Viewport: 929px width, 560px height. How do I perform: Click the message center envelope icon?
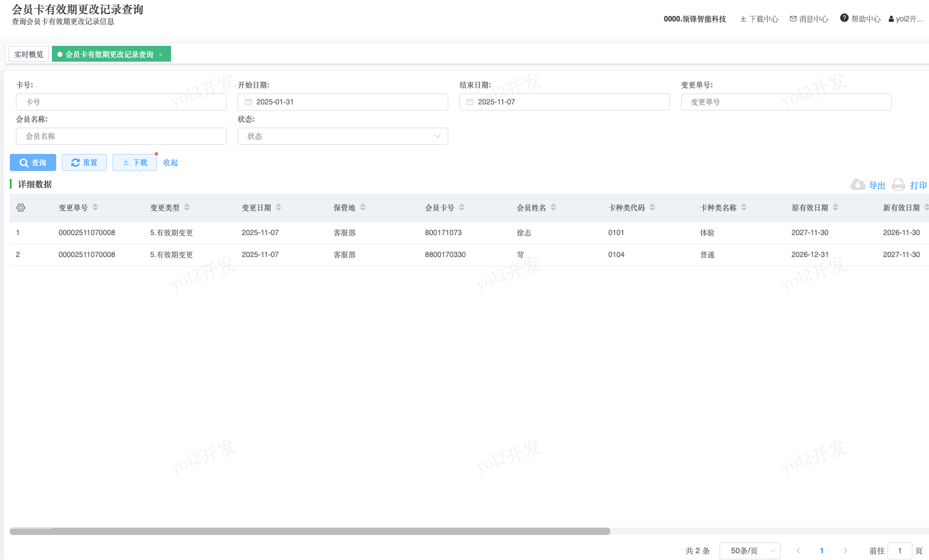pyautogui.click(x=793, y=19)
